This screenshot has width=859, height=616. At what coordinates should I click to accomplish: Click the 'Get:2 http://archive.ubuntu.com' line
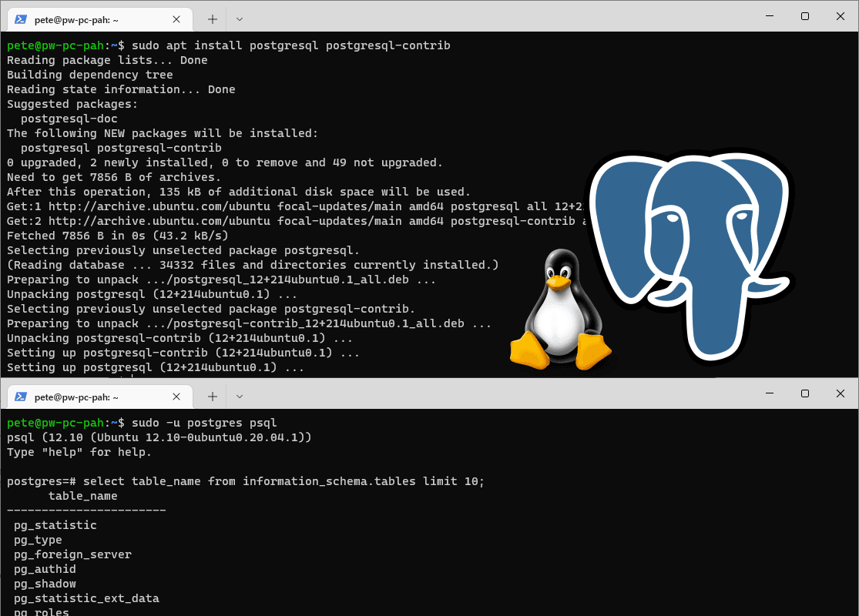pos(297,221)
